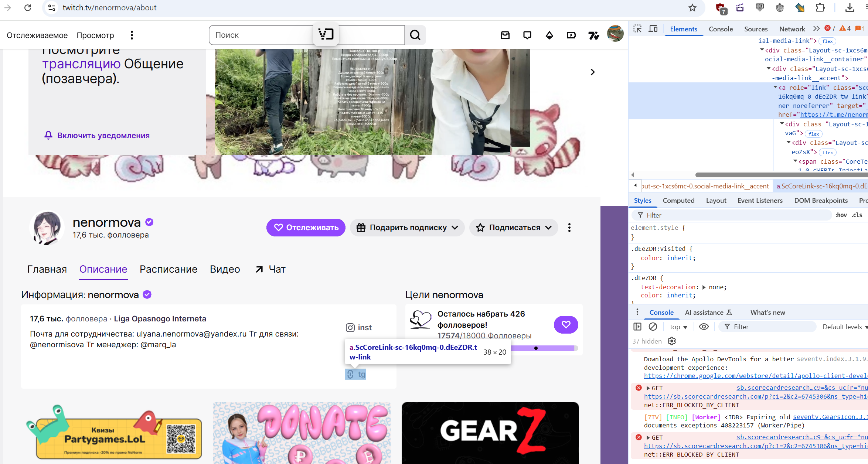Open the Расписание channel tab

pos(169,269)
